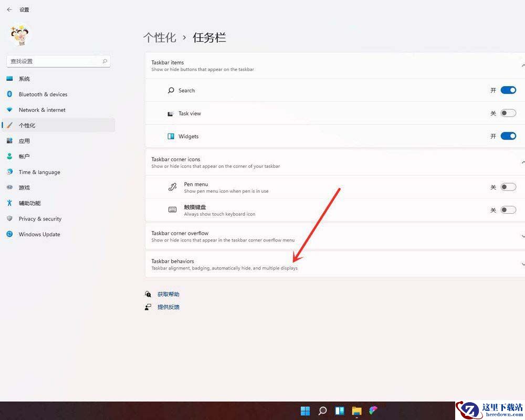Click the 系统 monitor icon
This screenshot has width=525, height=420.
tap(9, 79)
